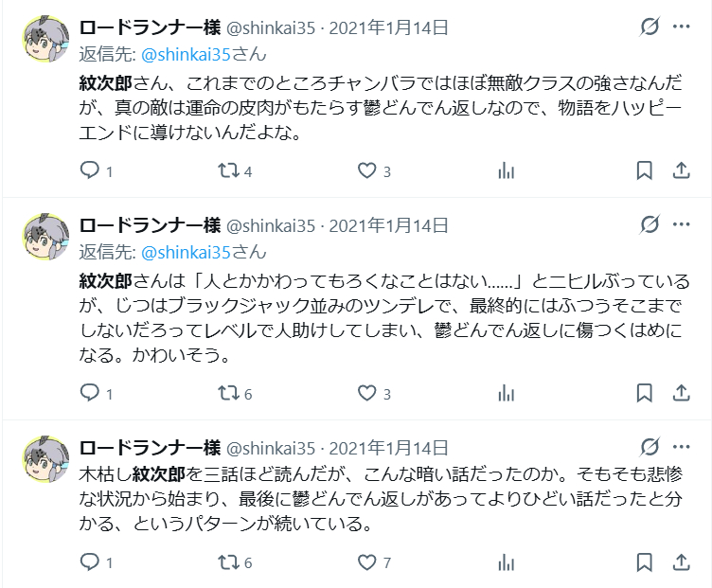The image size is (712, 588).
Task: Click the Grok icon on first tweet
Action: click(650, 27)
